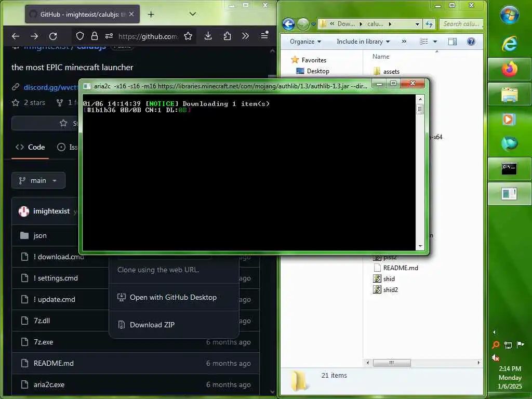532x399 pixels.
Task: Refresh the Explorer folder view
Action: (x=429, y=24)
